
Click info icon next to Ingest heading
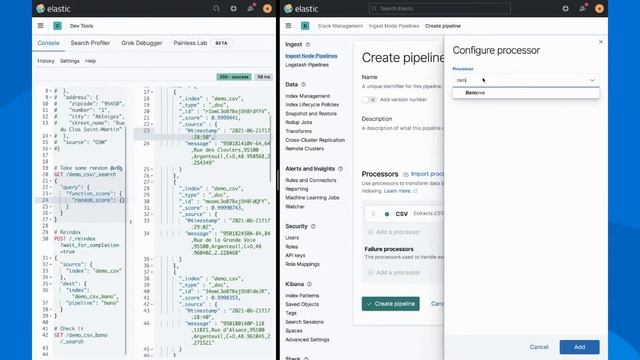(x=308, y=44)
